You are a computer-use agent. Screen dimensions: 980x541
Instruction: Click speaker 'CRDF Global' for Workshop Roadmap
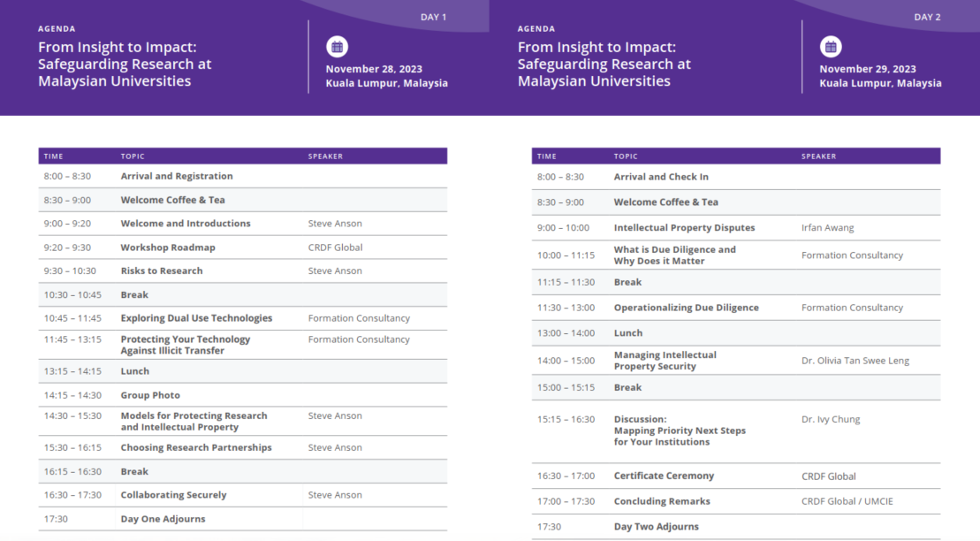click(335, 247)
